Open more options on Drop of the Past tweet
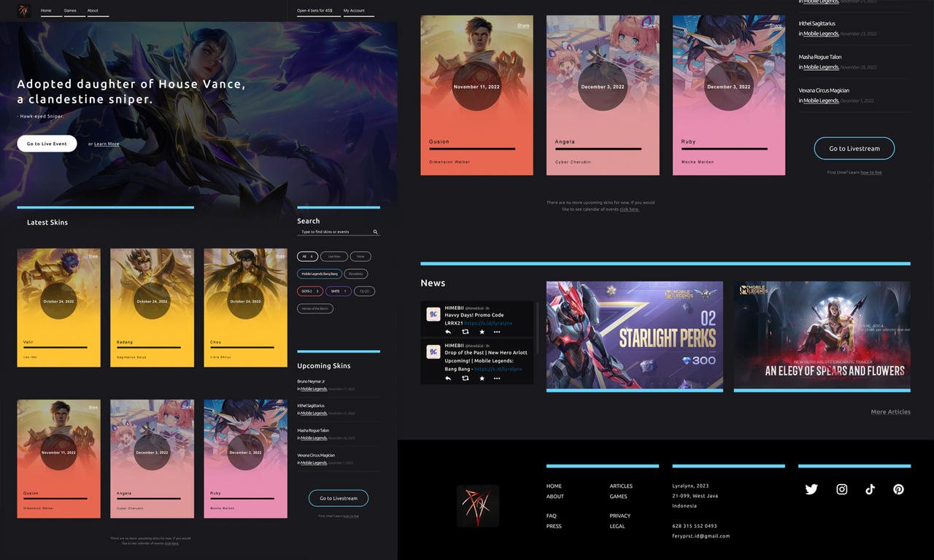934x560 pixels. click(497, 378)
